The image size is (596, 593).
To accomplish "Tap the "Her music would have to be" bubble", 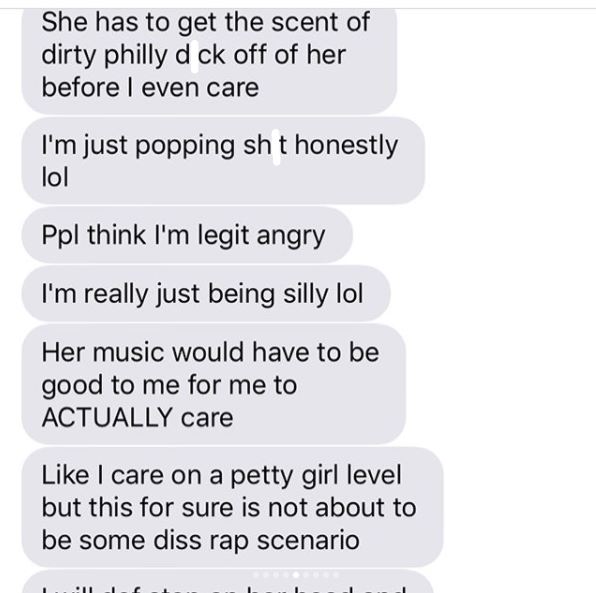I will coord(214,384).
